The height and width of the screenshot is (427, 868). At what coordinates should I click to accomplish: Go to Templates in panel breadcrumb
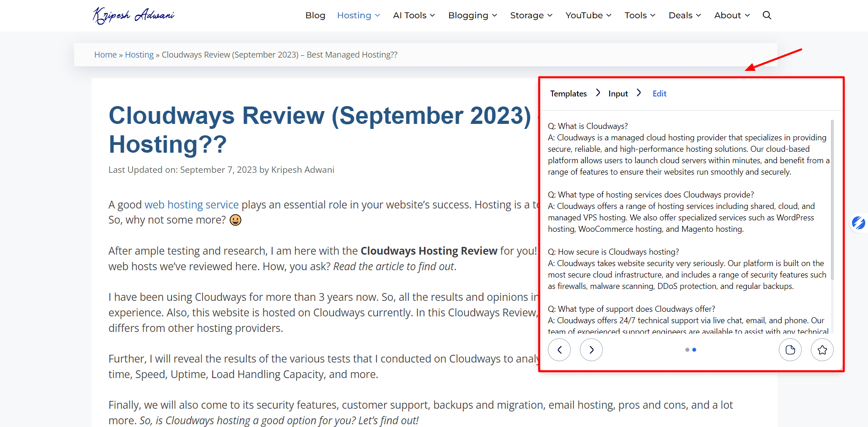point(568,94)
